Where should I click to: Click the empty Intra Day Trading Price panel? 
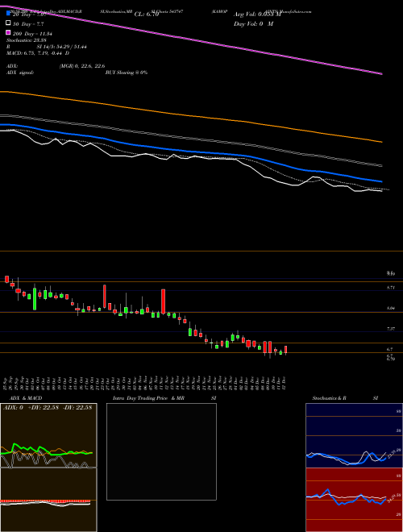click(x=161, y=451)
